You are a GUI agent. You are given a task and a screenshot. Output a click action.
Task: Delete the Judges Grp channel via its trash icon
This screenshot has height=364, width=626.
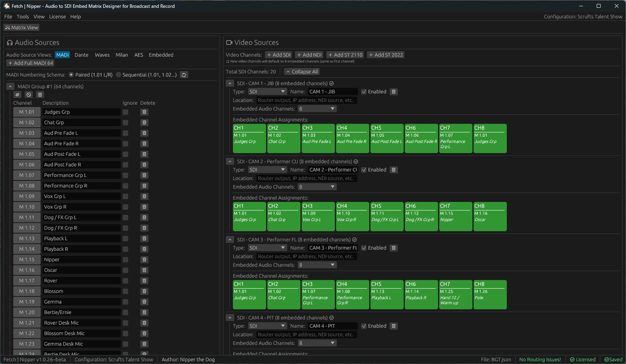(x=144, y=112)
